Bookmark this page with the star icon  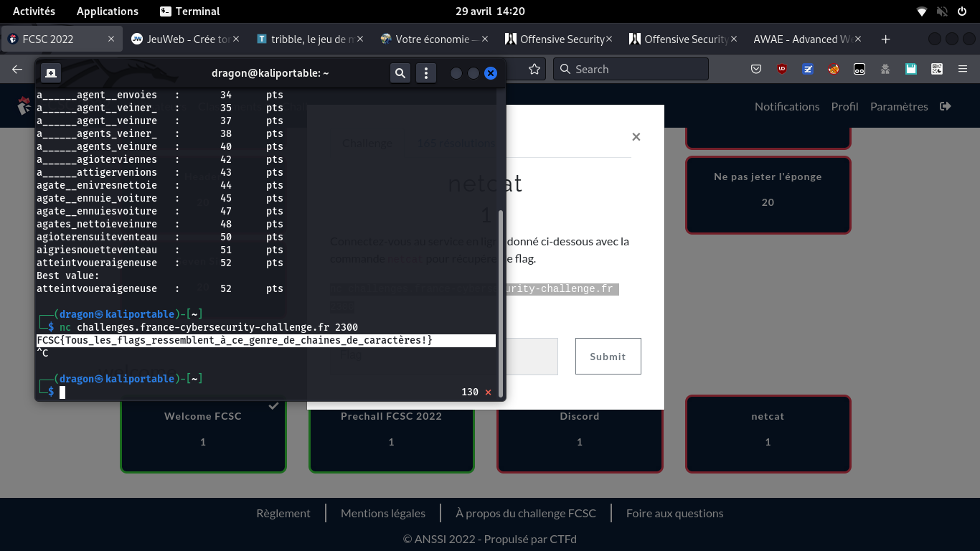pos(534,69)
